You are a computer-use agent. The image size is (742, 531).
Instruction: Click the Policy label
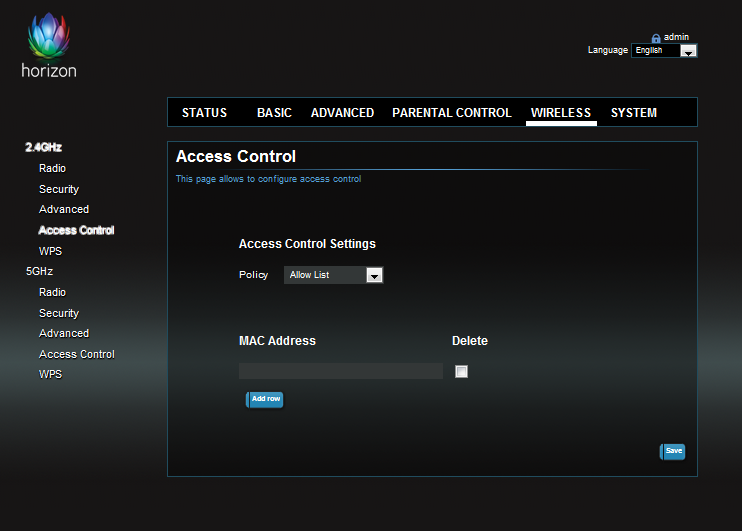(254, 275)
